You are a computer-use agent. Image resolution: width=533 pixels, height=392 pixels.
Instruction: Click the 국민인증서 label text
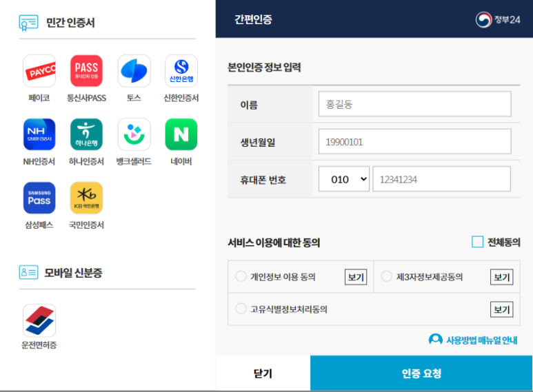coord(86,225)
